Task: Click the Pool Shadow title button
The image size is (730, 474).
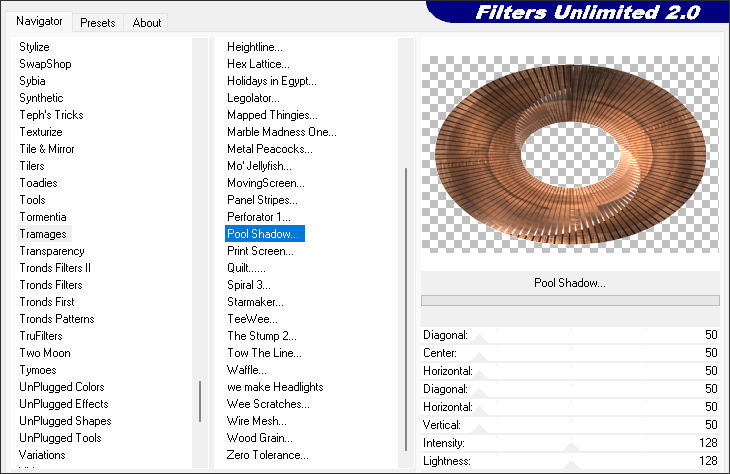Action: [x=570, y=283]
